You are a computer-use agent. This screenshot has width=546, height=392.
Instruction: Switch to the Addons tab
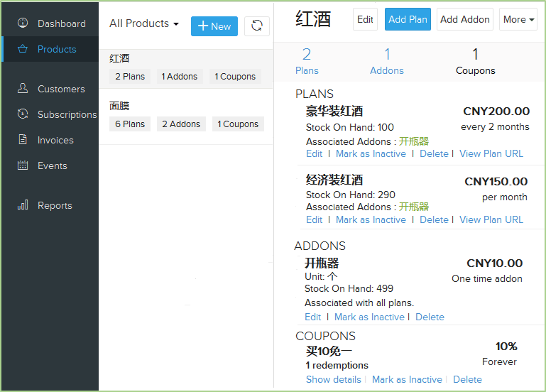pos(387,61)
